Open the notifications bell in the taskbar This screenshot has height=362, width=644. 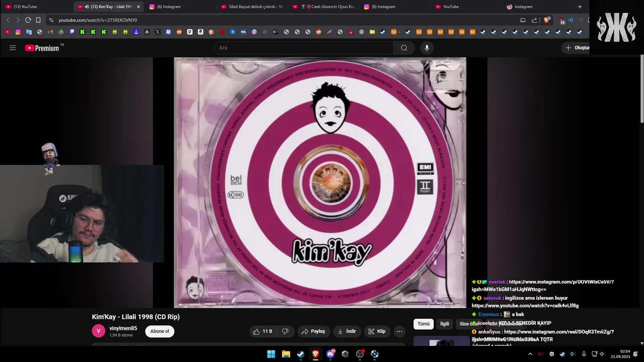(x=635, y=354)
